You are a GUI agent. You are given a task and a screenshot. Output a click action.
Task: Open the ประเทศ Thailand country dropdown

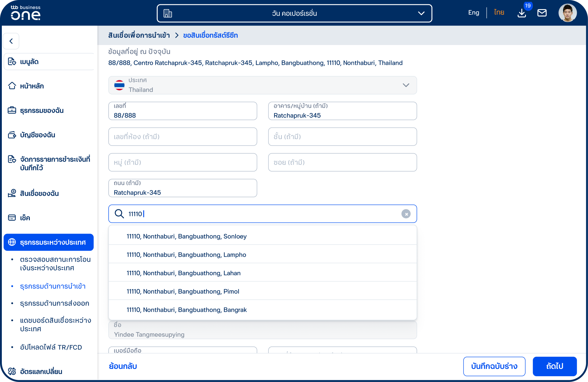[262, 85]
